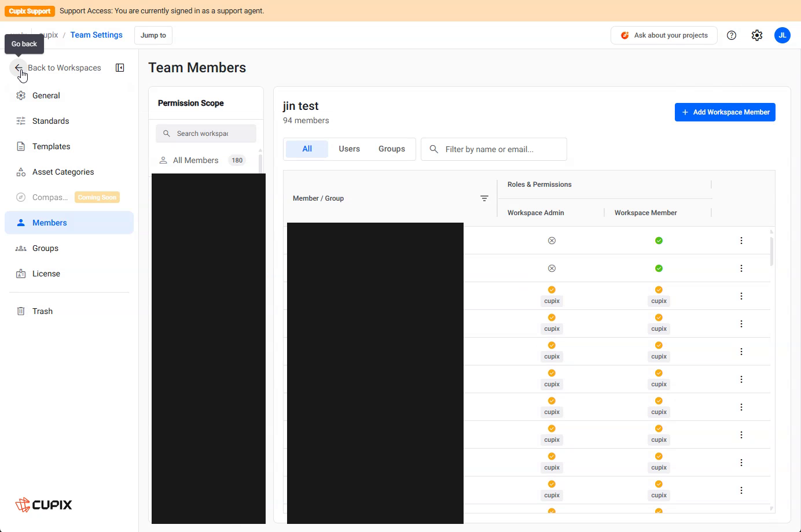801x532 pixels.
Task: Toggle third row's Workspace Admin orange check
Action: tap(552, 290)
